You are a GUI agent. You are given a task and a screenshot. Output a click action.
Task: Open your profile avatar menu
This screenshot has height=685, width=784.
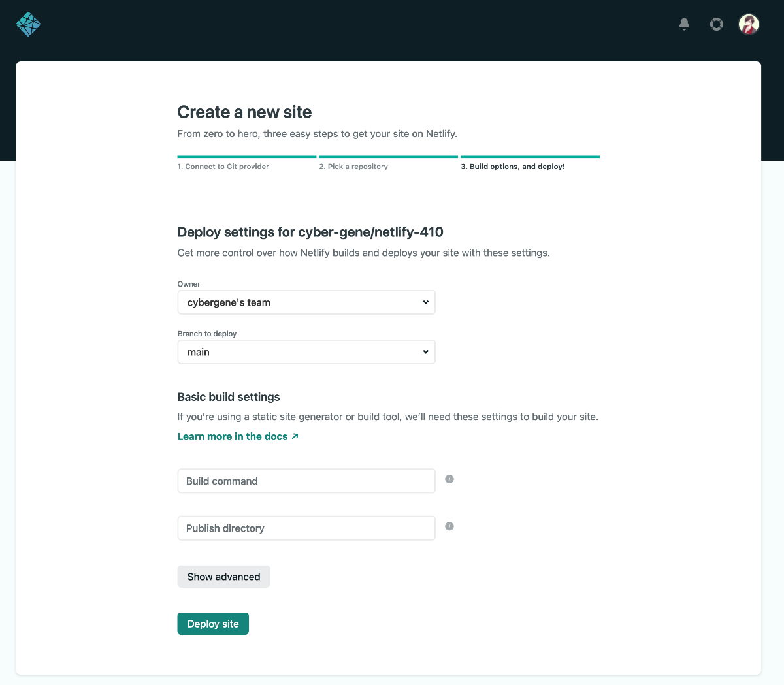749,24
